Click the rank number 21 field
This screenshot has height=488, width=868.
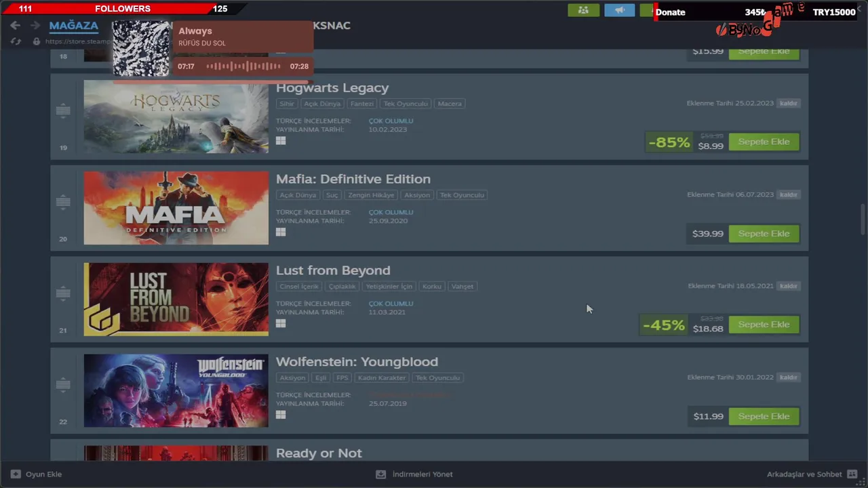coord(63,331)
